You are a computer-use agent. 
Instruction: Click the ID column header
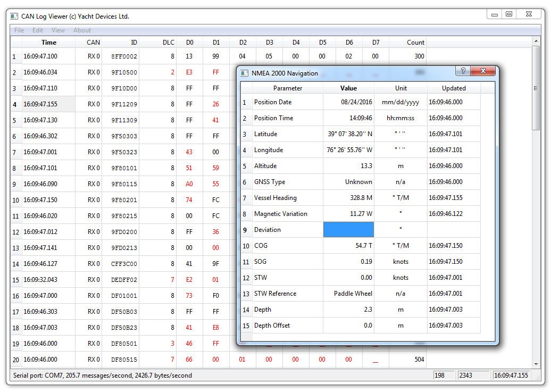[x=121, y=42]
